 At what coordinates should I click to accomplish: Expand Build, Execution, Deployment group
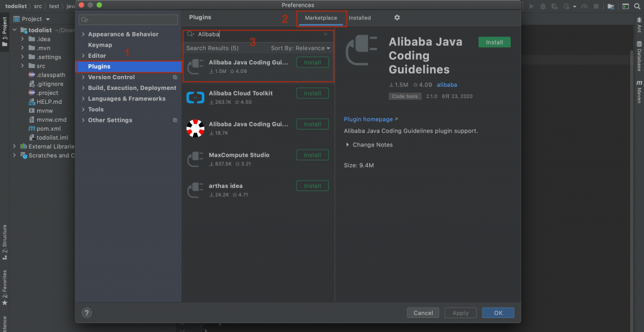pos(84,88)
